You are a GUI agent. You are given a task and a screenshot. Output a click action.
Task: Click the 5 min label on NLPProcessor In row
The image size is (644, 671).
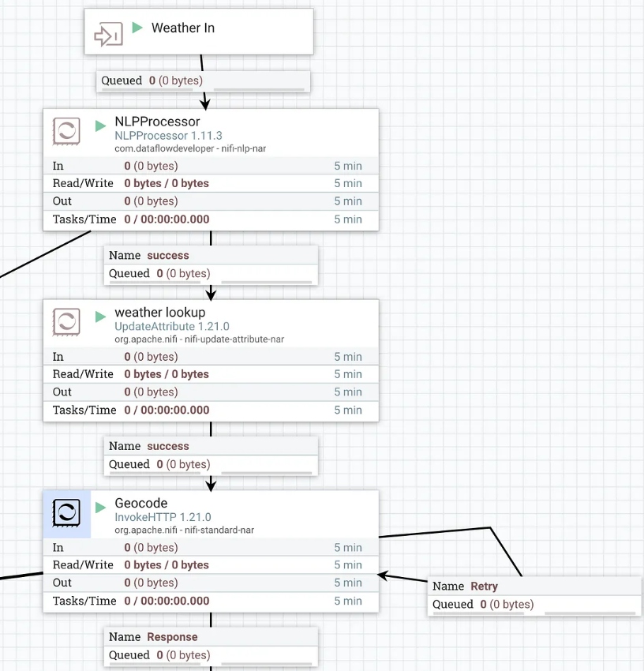(348, 166)
